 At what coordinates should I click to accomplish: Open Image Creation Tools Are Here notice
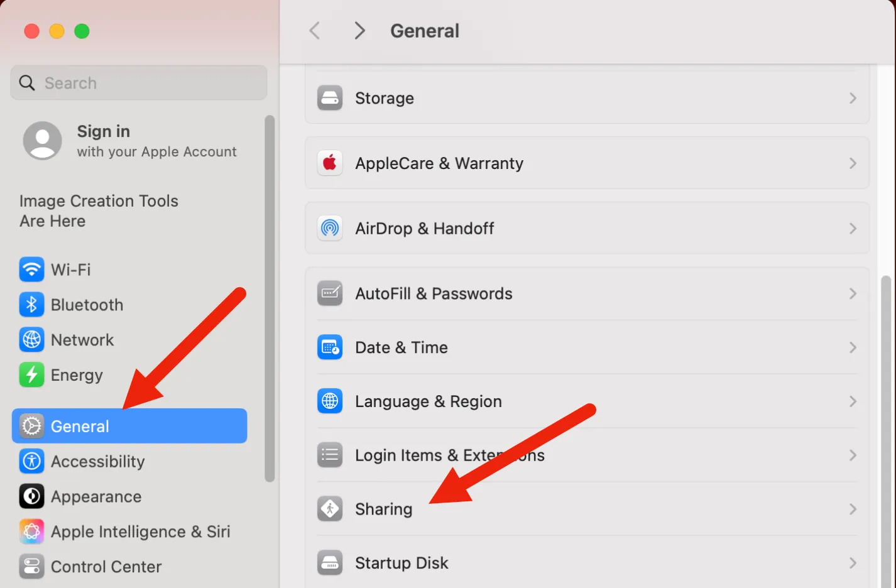[x=99, y=211]
